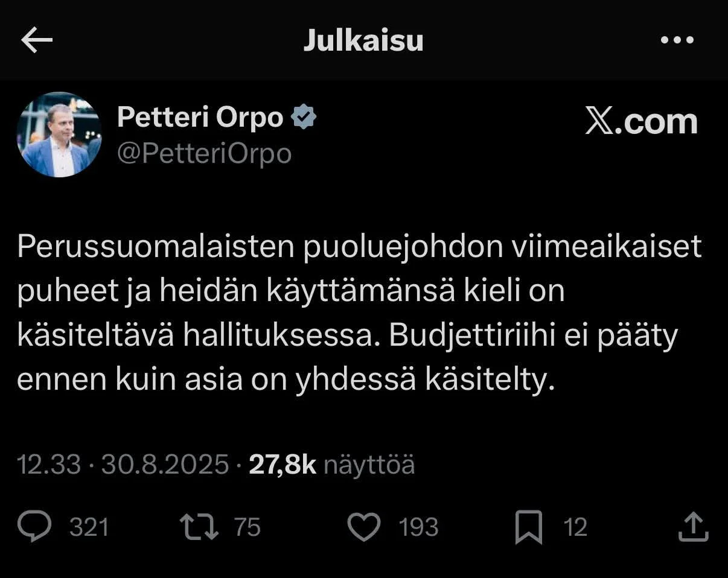
Task: Click the X.com logo
Action: coord(641,122)
